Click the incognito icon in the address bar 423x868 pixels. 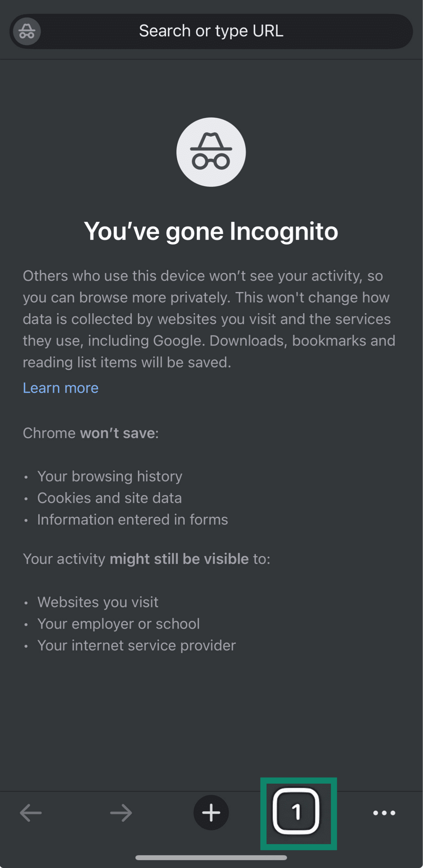click(x=26, y=31)
